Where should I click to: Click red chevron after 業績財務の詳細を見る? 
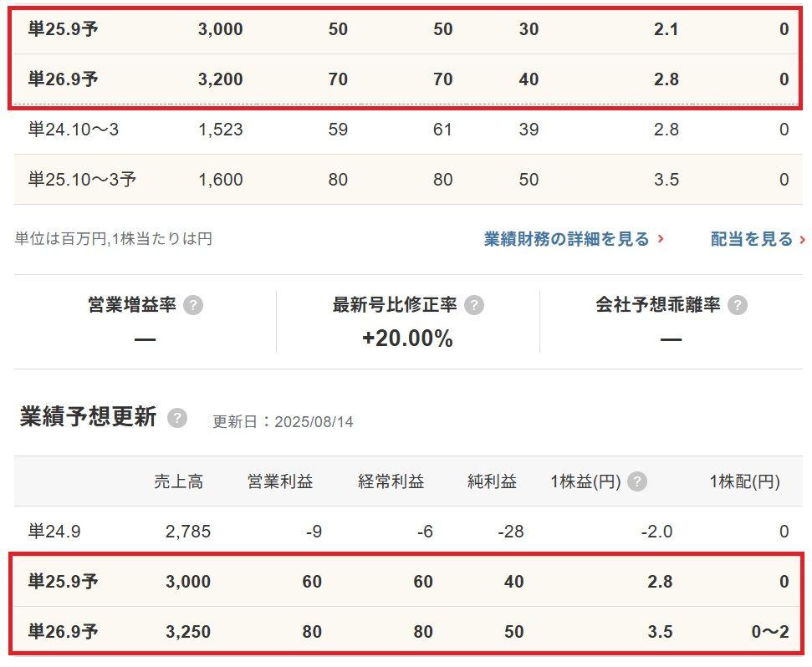[x=661, y=239]
